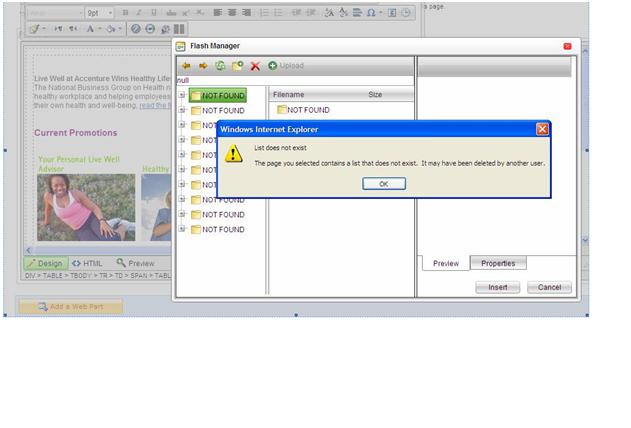
Task: Click OK in the Internet Explorer alert
Action: pyautogui.click(x=384, y=184)
